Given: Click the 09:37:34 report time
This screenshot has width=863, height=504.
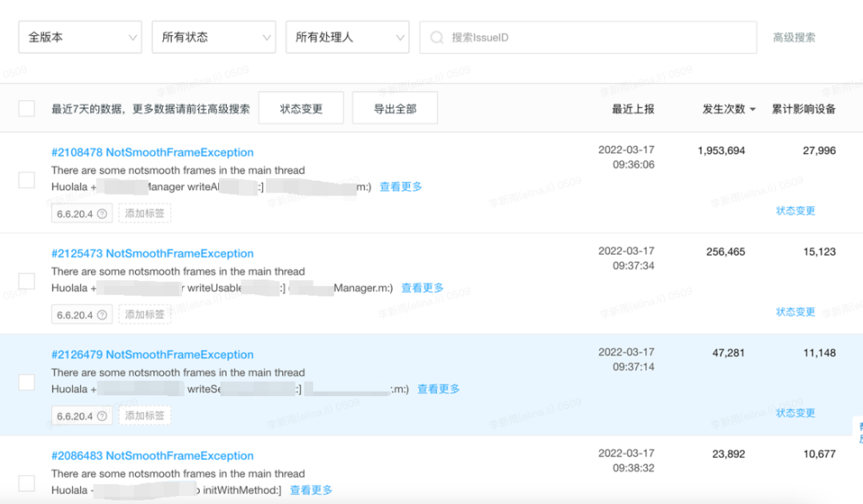Looking at the screenshot, I should pyautogui.click(x=634, y=266).
